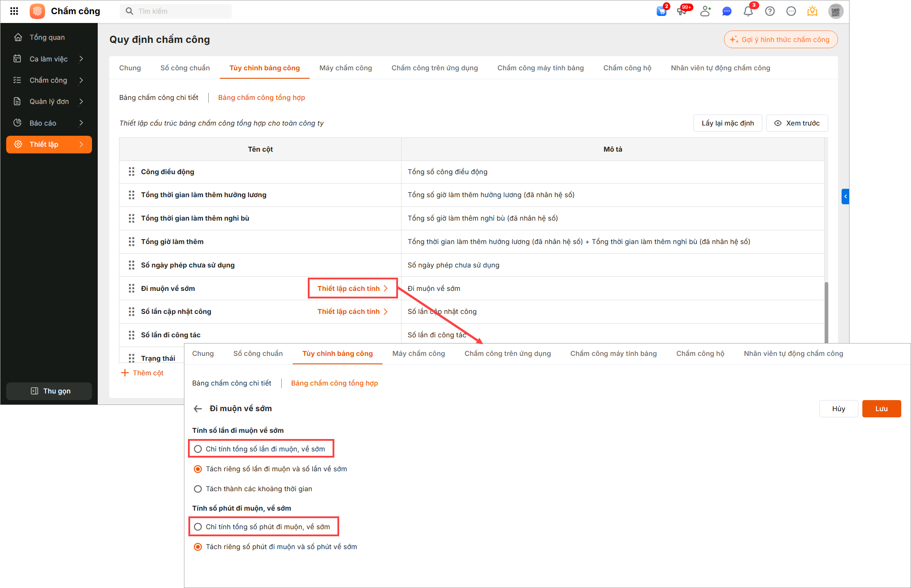The image size is (911, 588).
Task: Click drag handle of Công điều động row
Action: pos(131,172)
